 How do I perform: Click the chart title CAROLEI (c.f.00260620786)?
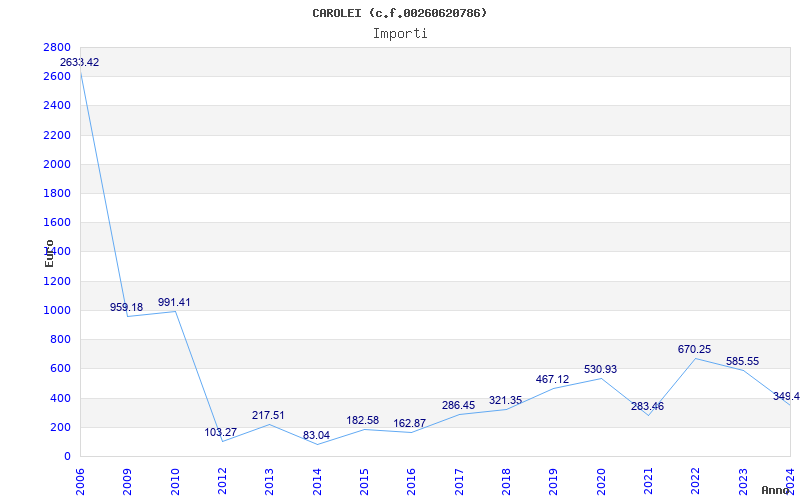[x=399, y=13]
